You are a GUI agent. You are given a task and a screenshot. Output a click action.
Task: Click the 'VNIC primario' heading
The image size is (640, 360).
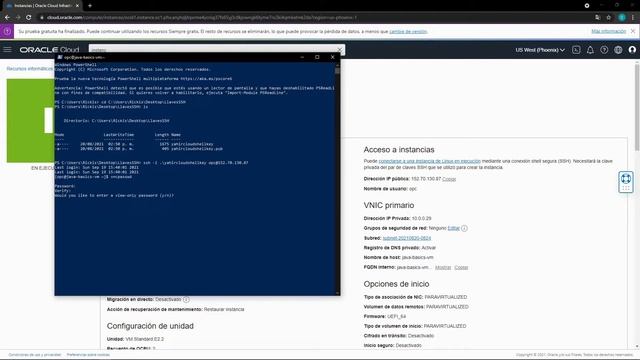coord(389,205)
